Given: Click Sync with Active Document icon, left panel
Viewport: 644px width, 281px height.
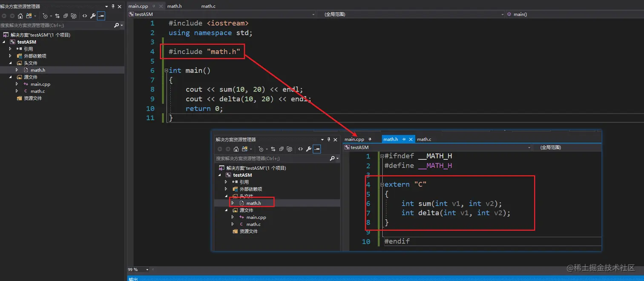Looking at the screenshot, I should 57,16.
